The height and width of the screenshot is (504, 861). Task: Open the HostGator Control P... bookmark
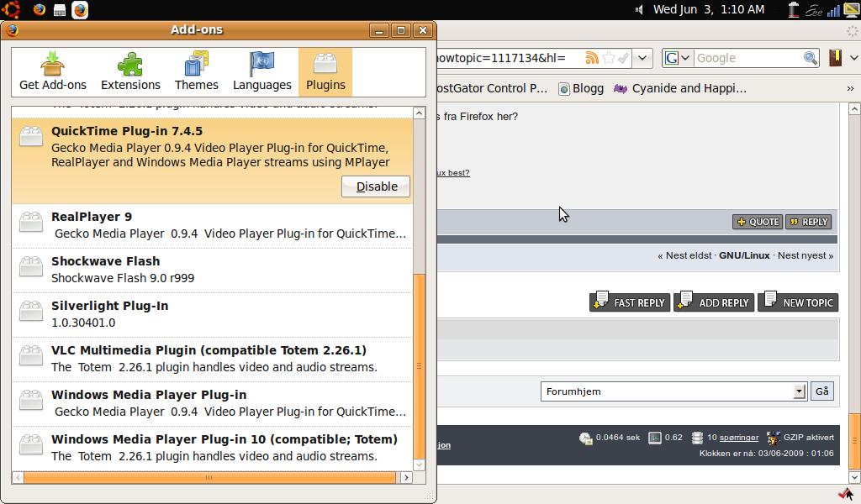pos(492,88)
